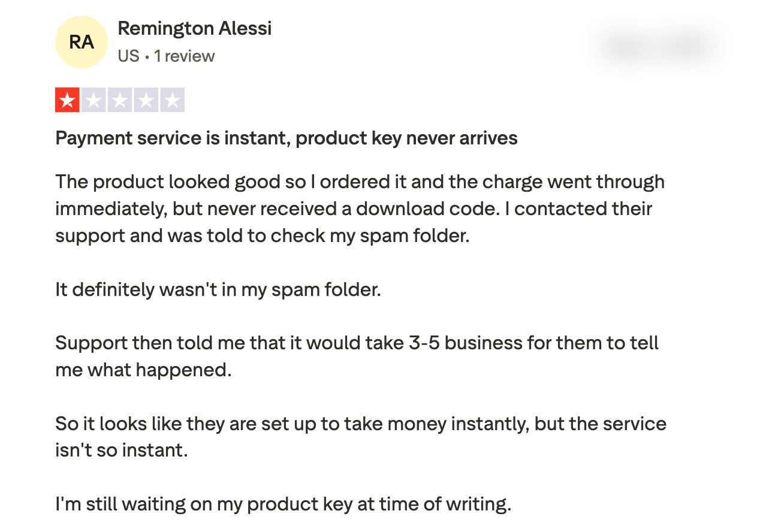Image resolution: width=760 pixels, height=532 pixels.
Task: Open review title 'Payment service is instant'
Action: pos(286,138)
